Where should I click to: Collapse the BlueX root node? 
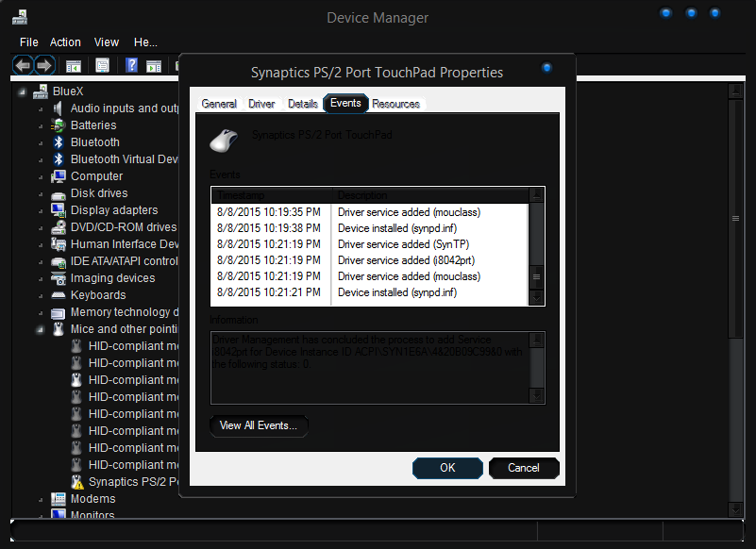tap(22, 91)
